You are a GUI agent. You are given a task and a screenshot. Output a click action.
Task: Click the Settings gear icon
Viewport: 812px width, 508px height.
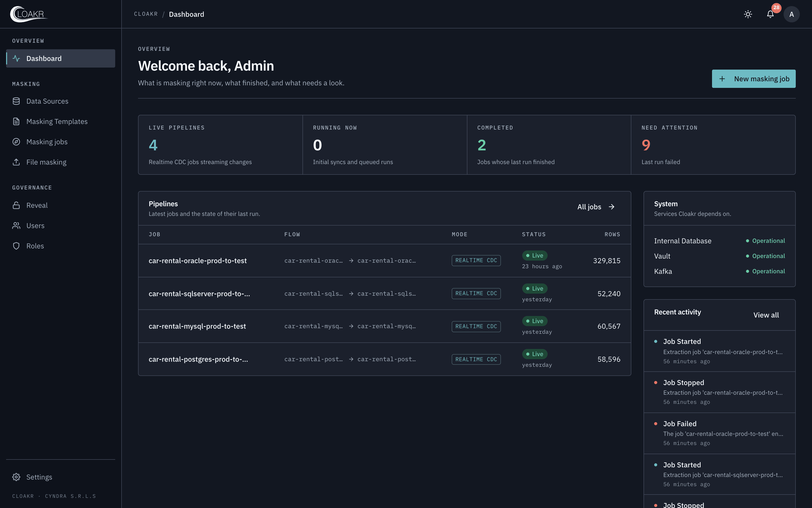click(x=16, y=477)
